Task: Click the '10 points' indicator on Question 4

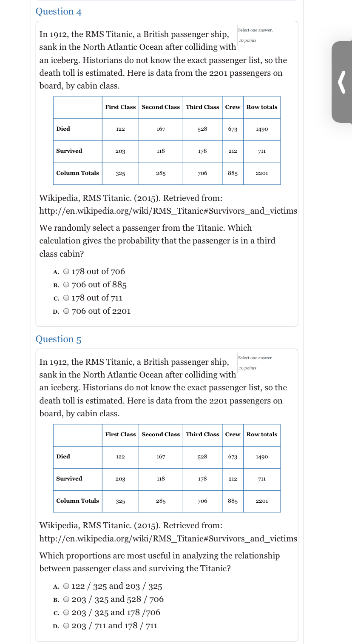Action: [248, 40]
